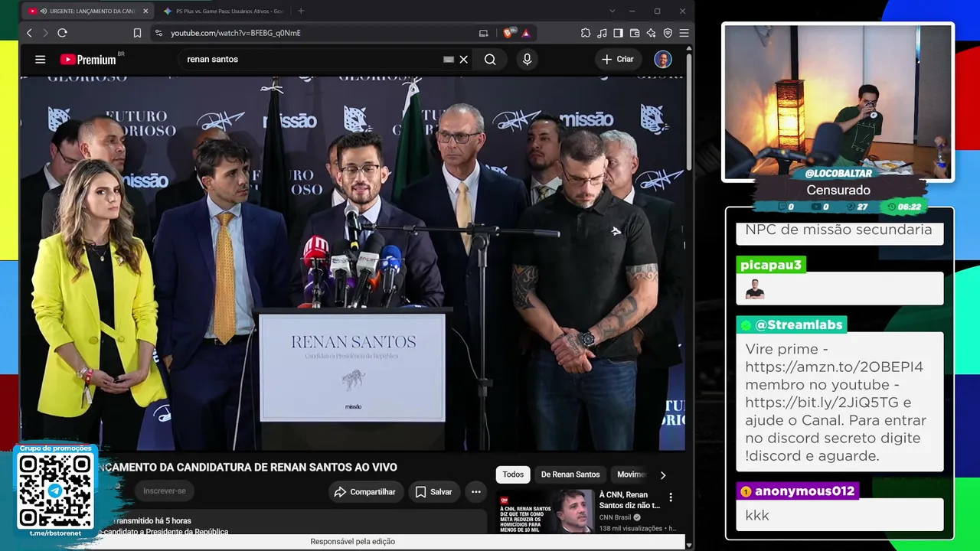Viewport: 980px width, 551px height.
Task: Share video with Compartilhar button
Action: coord(365,492)
